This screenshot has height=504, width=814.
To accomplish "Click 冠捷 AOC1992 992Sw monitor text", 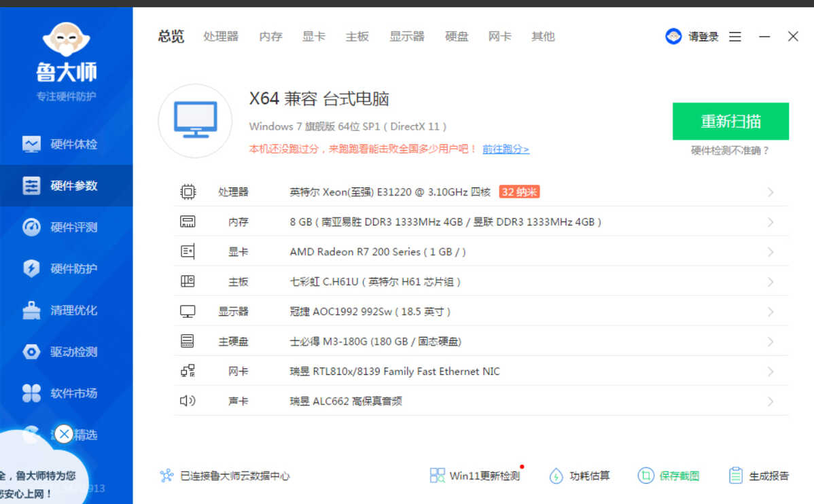I will coord(370,311).
